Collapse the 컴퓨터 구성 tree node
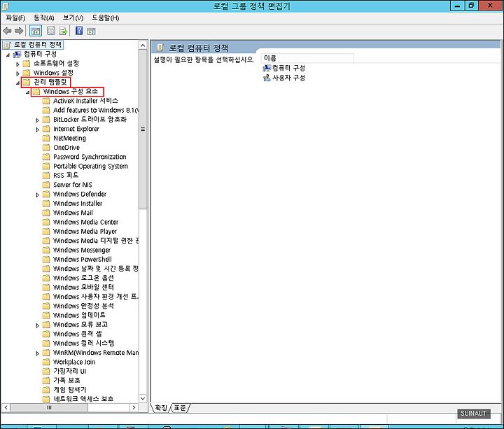504x429 pixels. coord(8,55)
